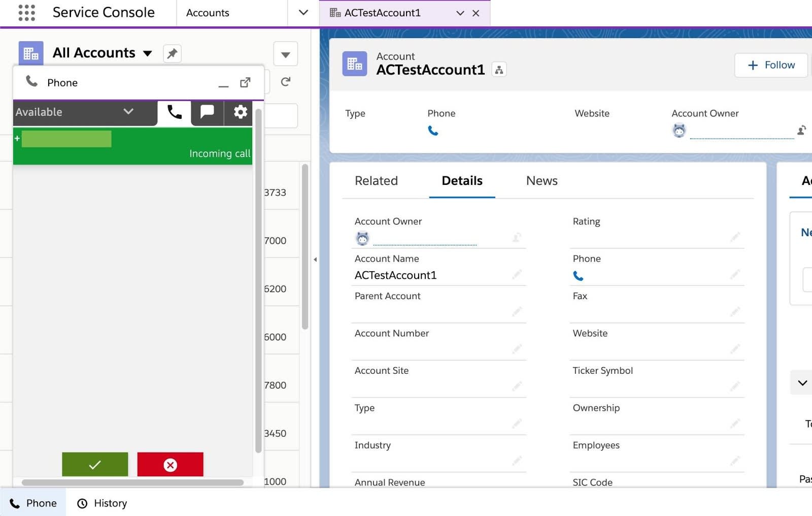Click the account record icon in header
The image size is (812, 516).
pos(355,64)
